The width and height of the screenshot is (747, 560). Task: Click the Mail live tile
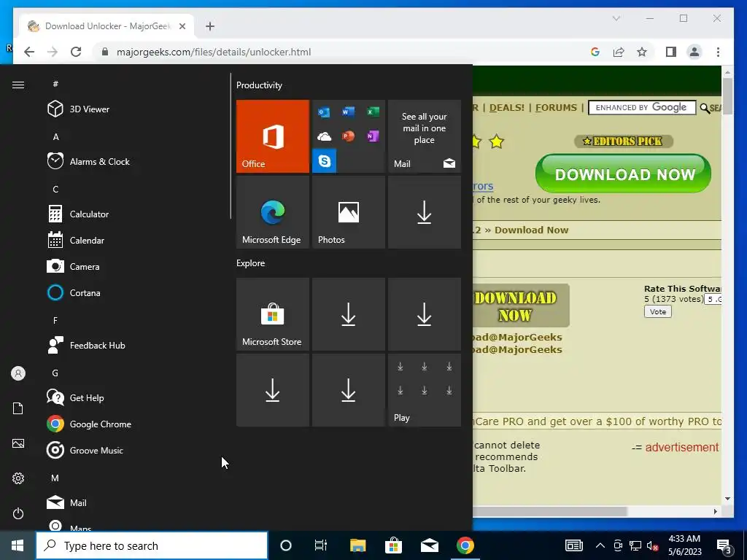(x=425, y=136)
